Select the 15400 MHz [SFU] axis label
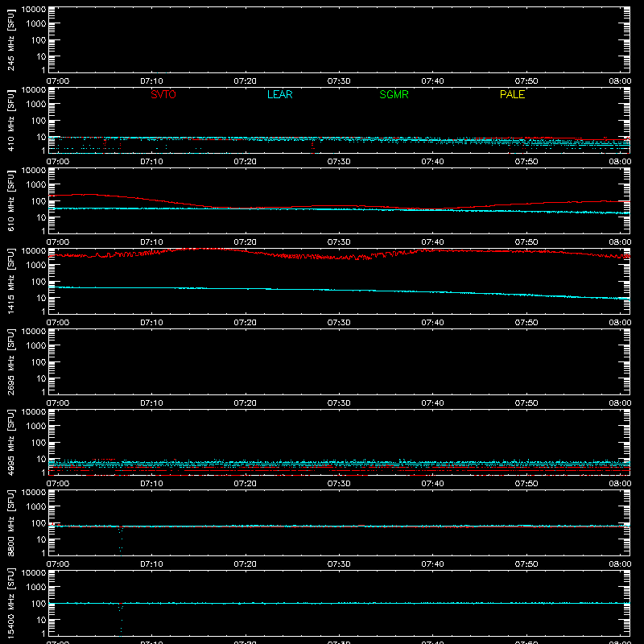This screenshot has width=644, height=644. pos(10,603)
